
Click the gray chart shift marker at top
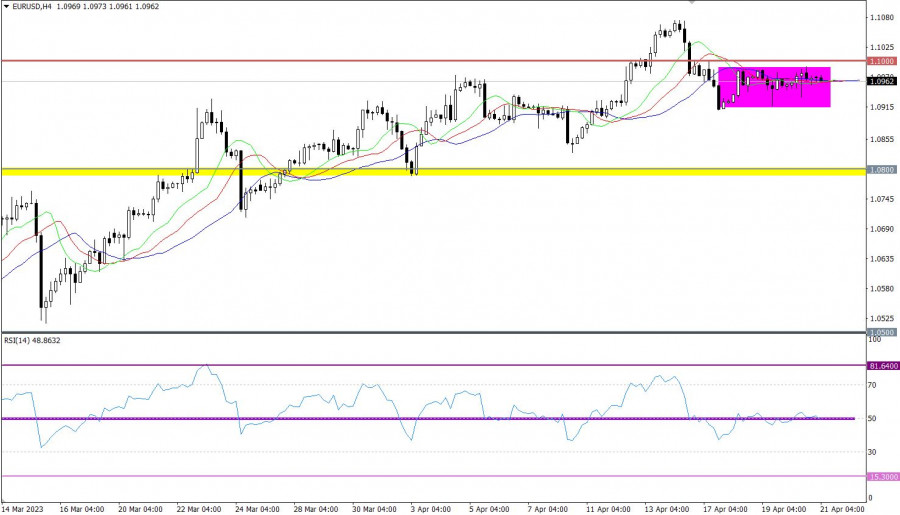[x=690, y=2]
